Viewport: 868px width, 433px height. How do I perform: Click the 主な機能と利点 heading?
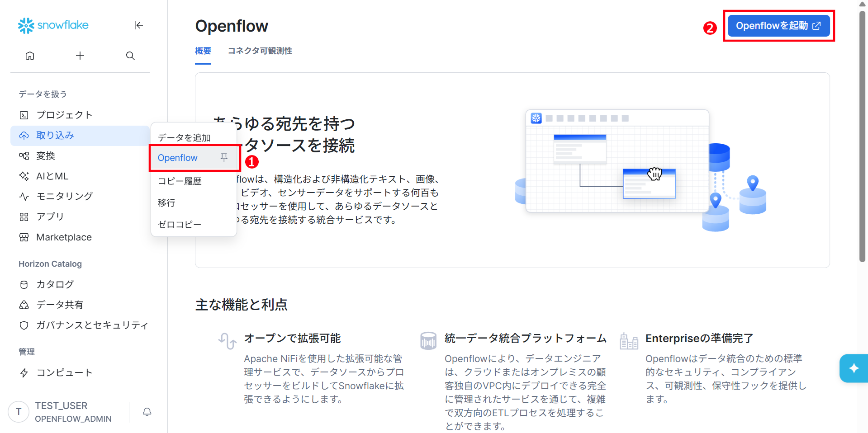click(x=241, y=305)
